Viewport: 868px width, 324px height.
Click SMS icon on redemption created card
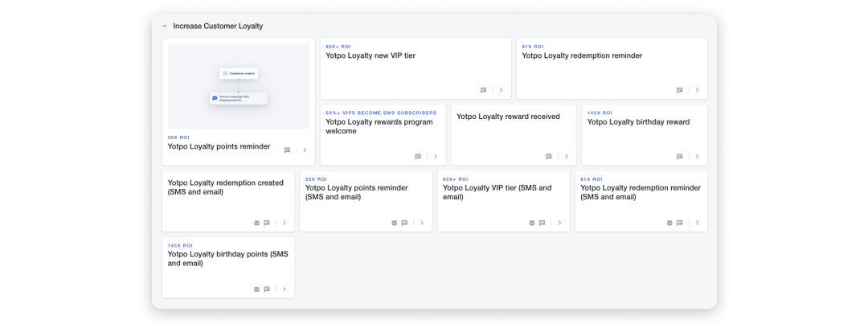(x=267, y=223)
